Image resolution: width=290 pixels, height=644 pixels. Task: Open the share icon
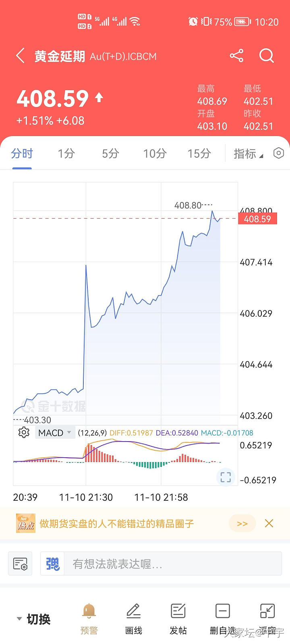(x=236, y=56)
